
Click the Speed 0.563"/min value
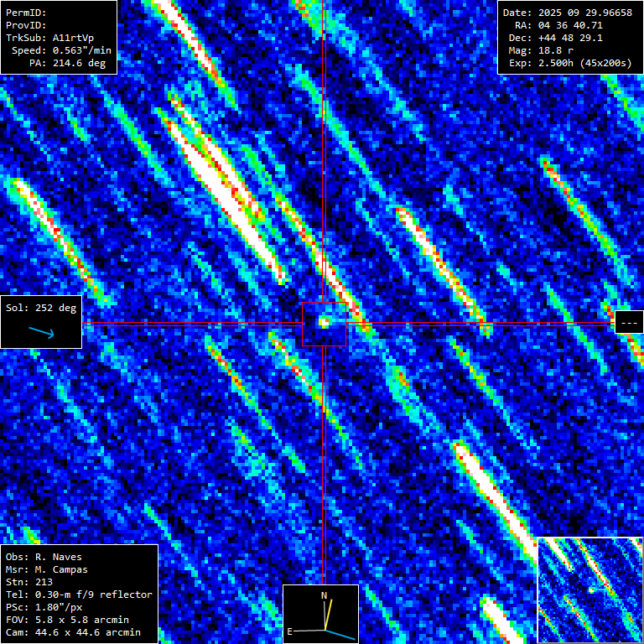pyautogui.click(x=61, y=50)
